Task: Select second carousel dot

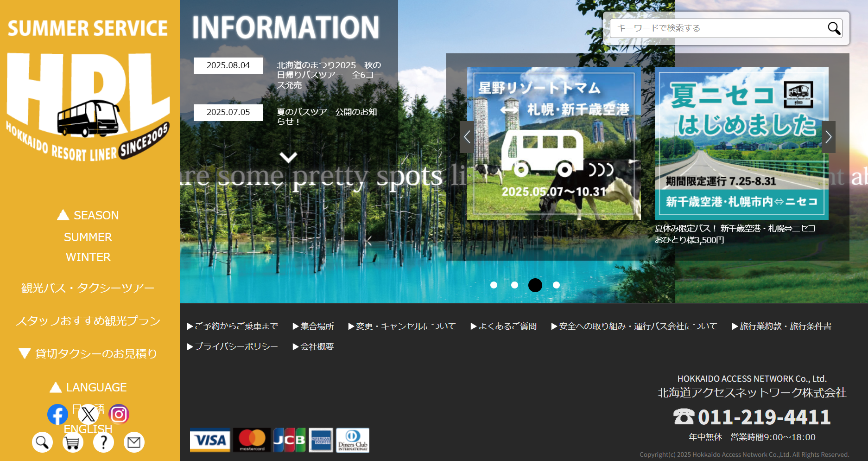Action: click(514, 285)
